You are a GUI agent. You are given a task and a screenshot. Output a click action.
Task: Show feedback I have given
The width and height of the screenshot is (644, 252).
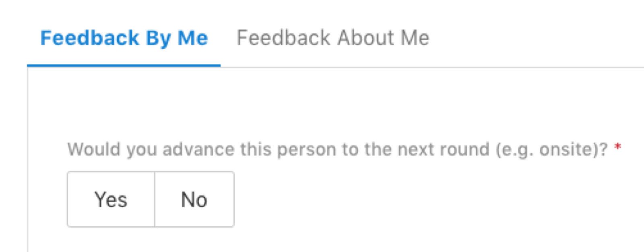[124, 38]
